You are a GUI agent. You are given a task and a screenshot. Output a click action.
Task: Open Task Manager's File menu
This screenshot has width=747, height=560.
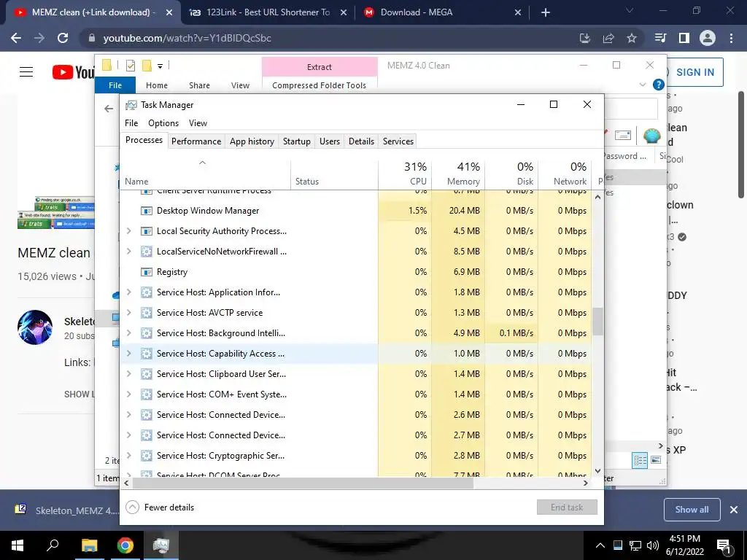click(131, 123)
